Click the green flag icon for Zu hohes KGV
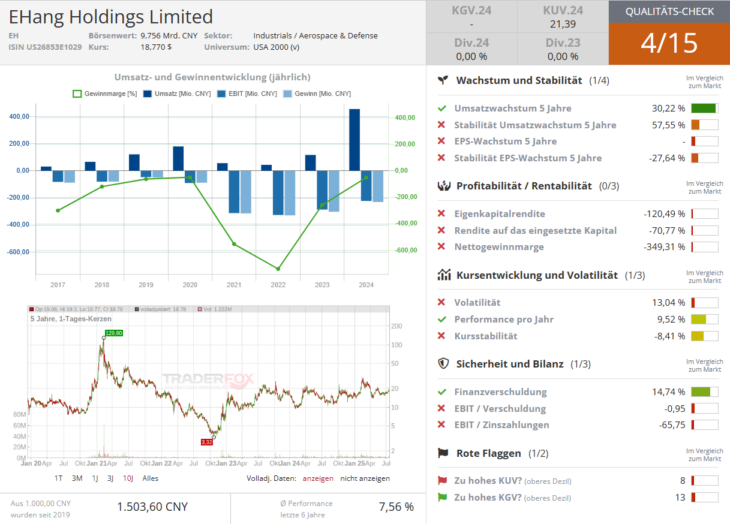Image resolution: width=730 pixels, height=524 pixels. coord(442,497)
